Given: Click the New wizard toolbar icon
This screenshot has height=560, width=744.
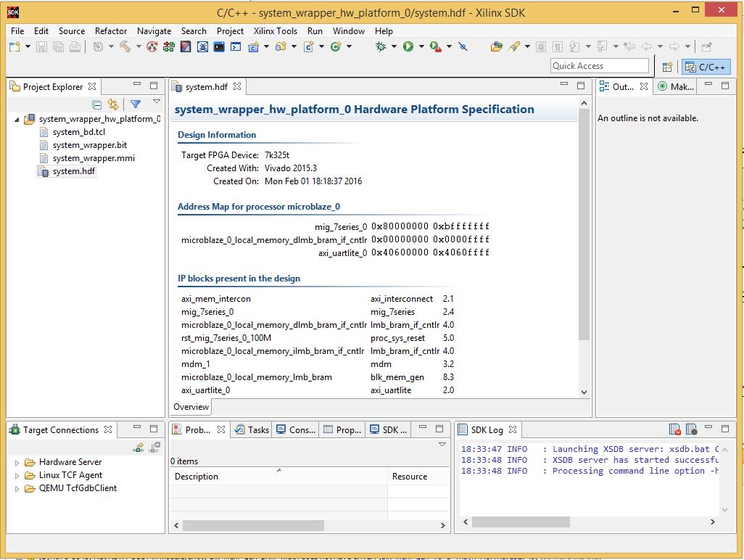Looking at the screenshot, I should [x=15, y=46].
